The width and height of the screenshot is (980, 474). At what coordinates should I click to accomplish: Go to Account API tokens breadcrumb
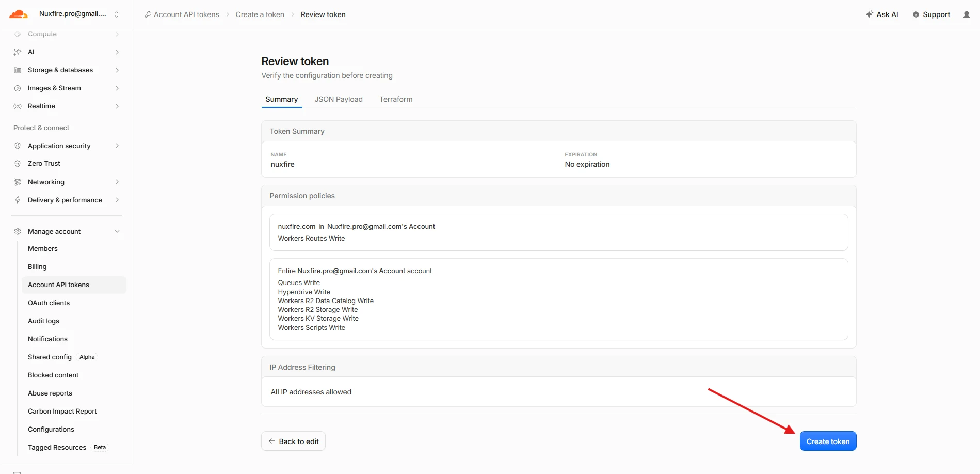[186, 14]
